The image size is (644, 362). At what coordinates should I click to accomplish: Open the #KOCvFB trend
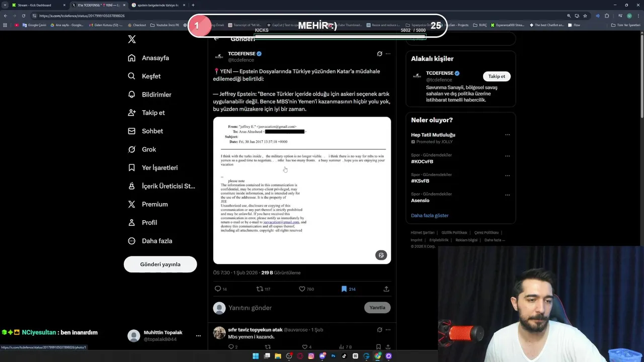click(422, 161)
